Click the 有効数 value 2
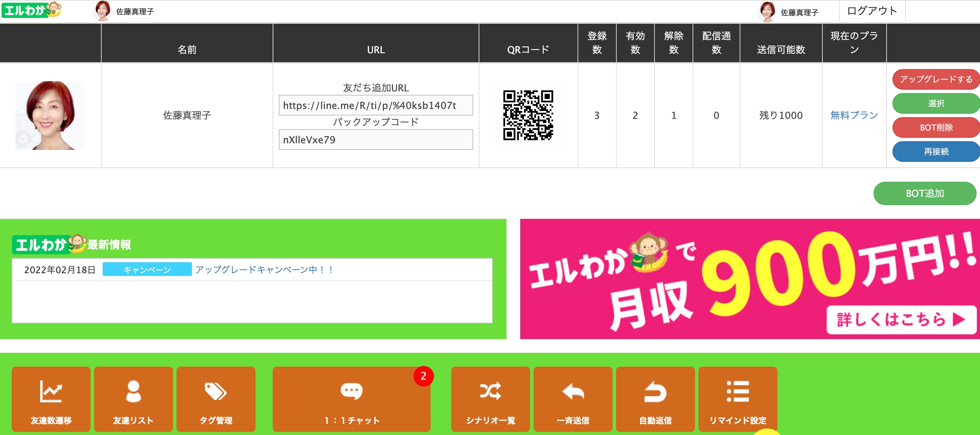 click(x=635, y=115)
